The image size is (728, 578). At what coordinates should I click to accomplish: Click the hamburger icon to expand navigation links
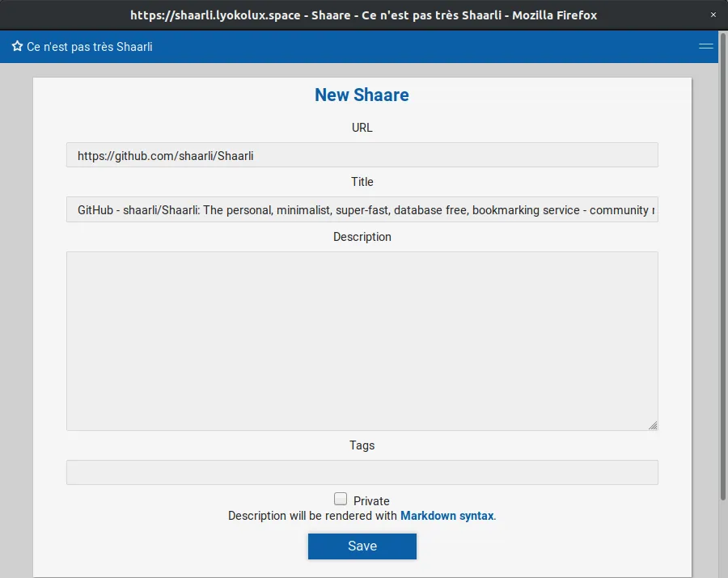click(x=705, y=47)
